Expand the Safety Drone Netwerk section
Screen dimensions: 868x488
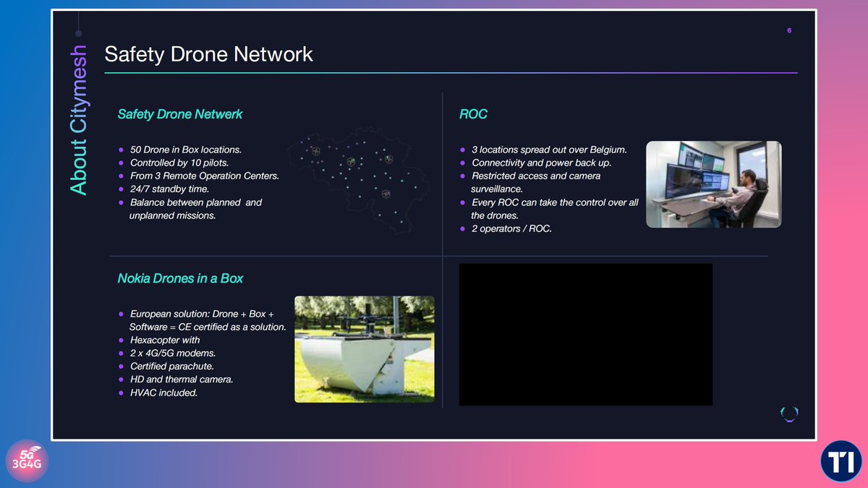click(179, 114)
